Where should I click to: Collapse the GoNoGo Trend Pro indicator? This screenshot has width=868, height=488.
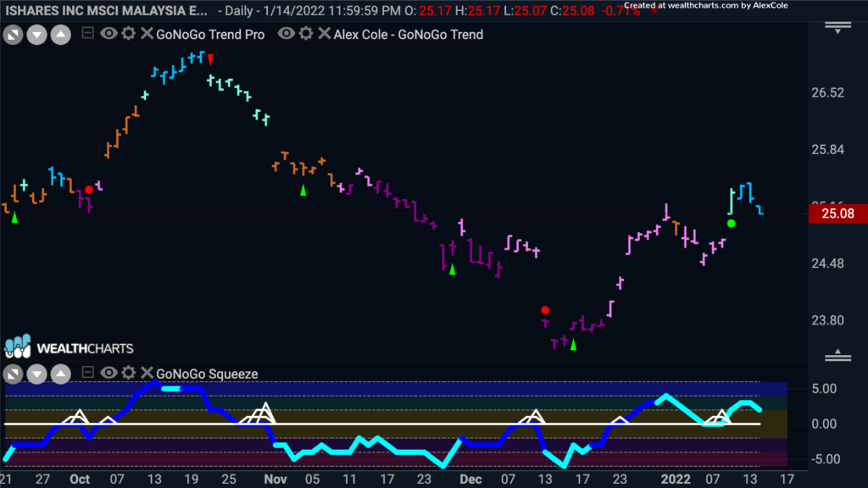point(87,33)
